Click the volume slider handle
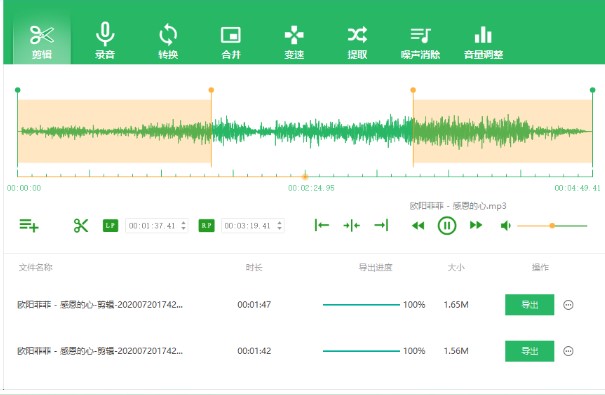This screenshot has height=395, width=605. (552, 226)
